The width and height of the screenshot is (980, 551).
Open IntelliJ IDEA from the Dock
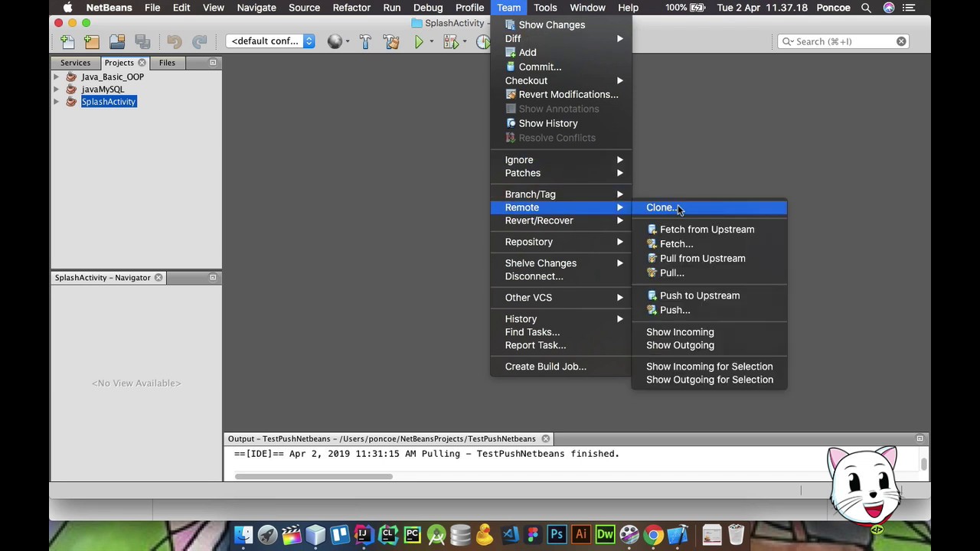364,534
